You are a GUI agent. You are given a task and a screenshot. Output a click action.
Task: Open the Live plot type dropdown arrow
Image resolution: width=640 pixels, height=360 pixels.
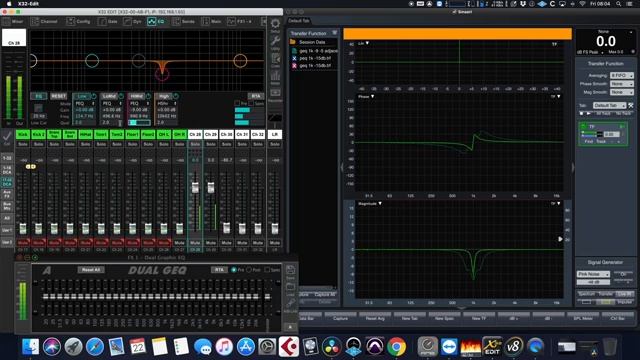coord(367,43)
